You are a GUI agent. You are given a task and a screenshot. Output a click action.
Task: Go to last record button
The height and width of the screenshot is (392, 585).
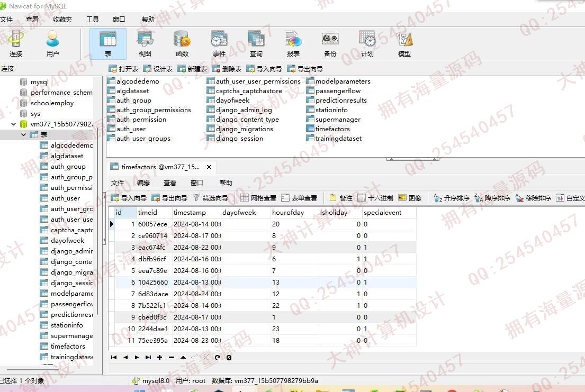148,357
